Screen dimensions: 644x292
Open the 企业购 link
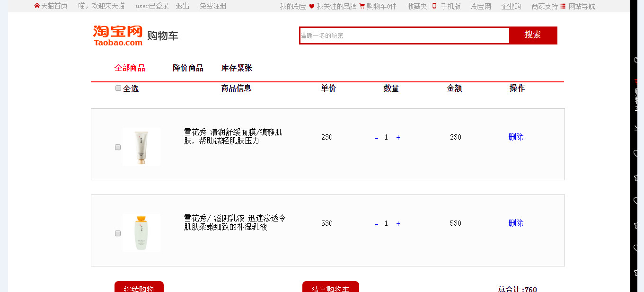click(512, 6)
